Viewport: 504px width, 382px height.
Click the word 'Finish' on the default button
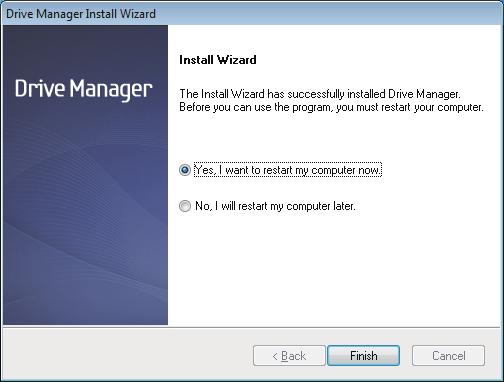tap(364, 356)
